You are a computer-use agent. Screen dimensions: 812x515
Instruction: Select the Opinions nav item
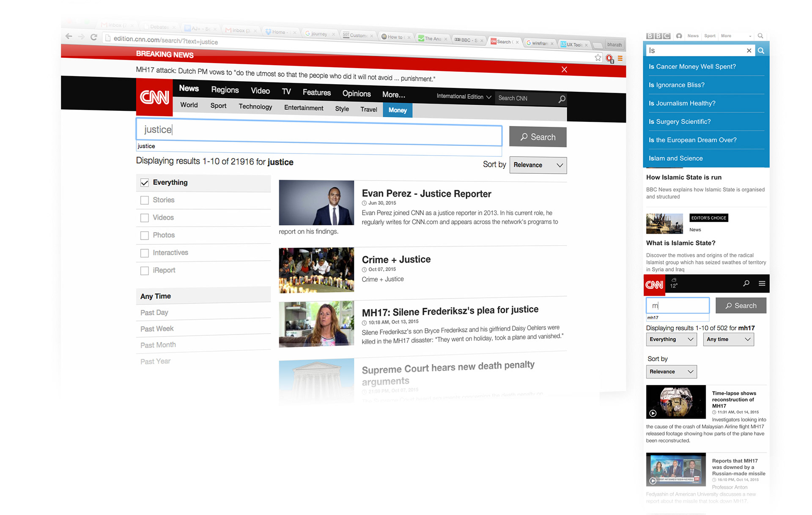point(357,93)
